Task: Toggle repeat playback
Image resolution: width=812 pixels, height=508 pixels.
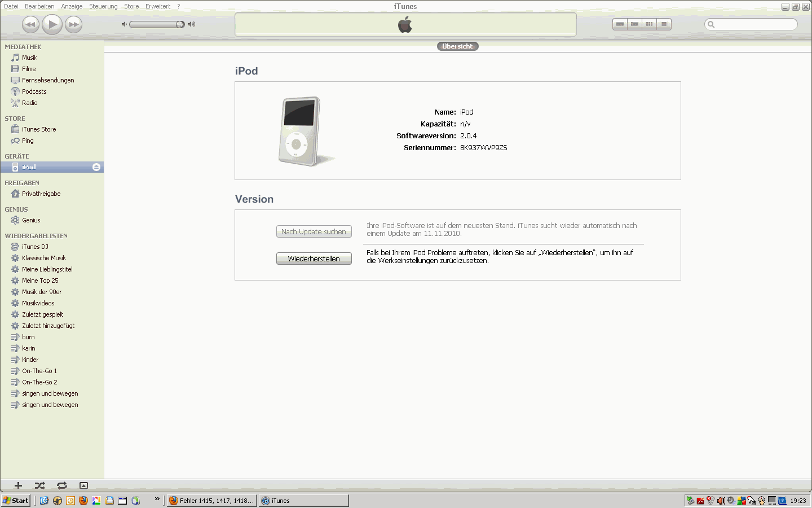Action: [x=62, y=485]
